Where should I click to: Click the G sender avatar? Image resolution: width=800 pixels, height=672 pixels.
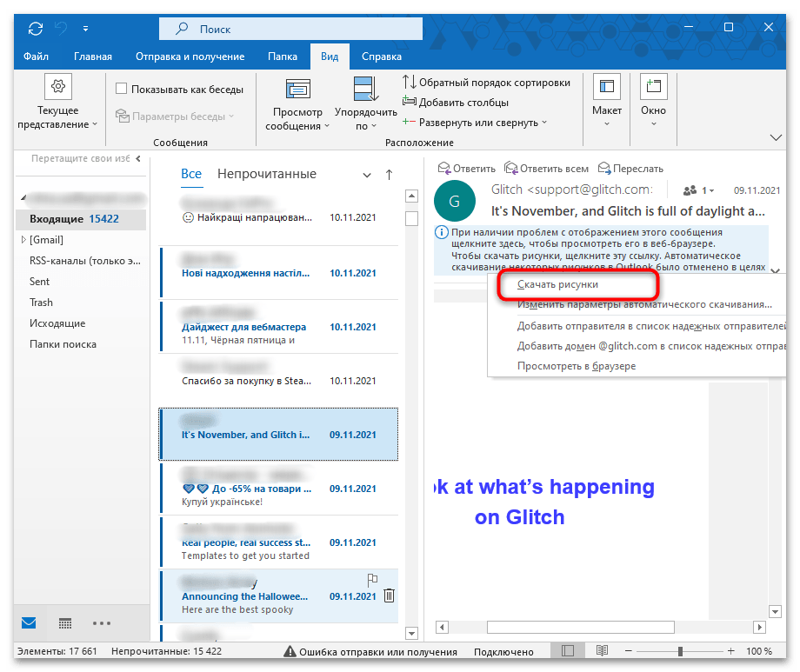[x=455, y=201]
